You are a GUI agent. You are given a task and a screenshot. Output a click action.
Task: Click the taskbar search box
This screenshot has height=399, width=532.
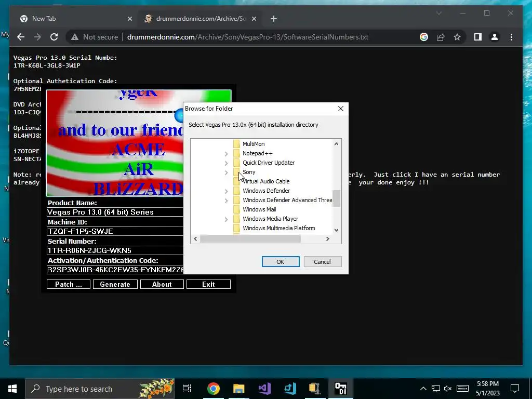100,389
